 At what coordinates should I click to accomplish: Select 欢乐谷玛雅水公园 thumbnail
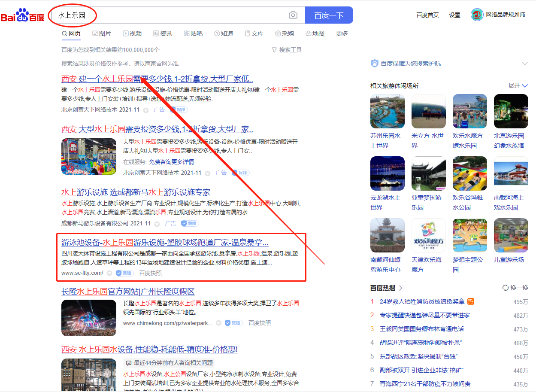coord(470,173)
